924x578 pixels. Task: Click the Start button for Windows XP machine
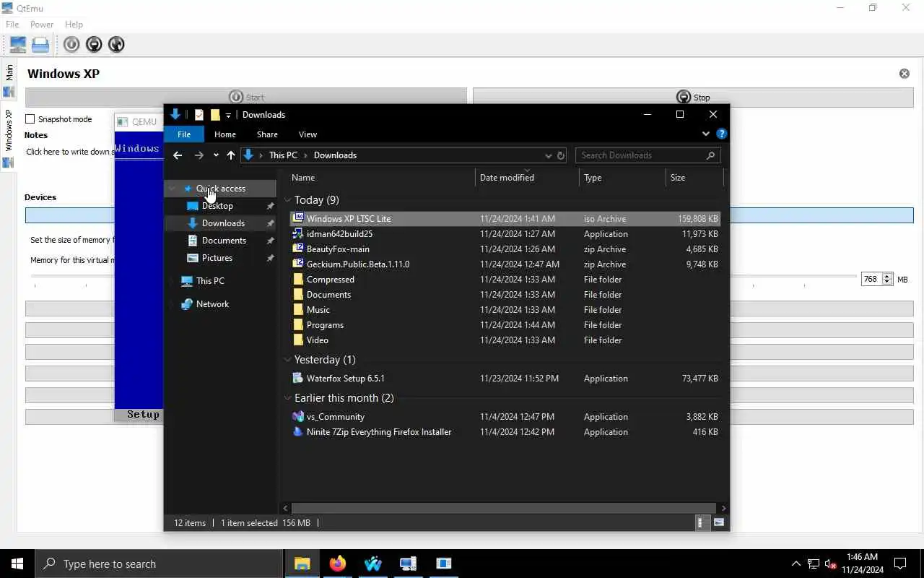point(246,97)
